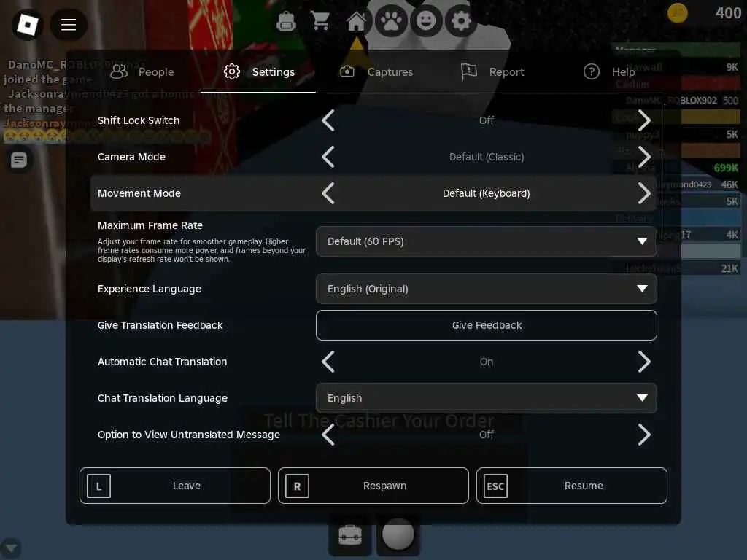Click the Leave button
Image resolution: width=747 pixels, height=560 pixels.
pyautogui.click(x=175, y=486)
